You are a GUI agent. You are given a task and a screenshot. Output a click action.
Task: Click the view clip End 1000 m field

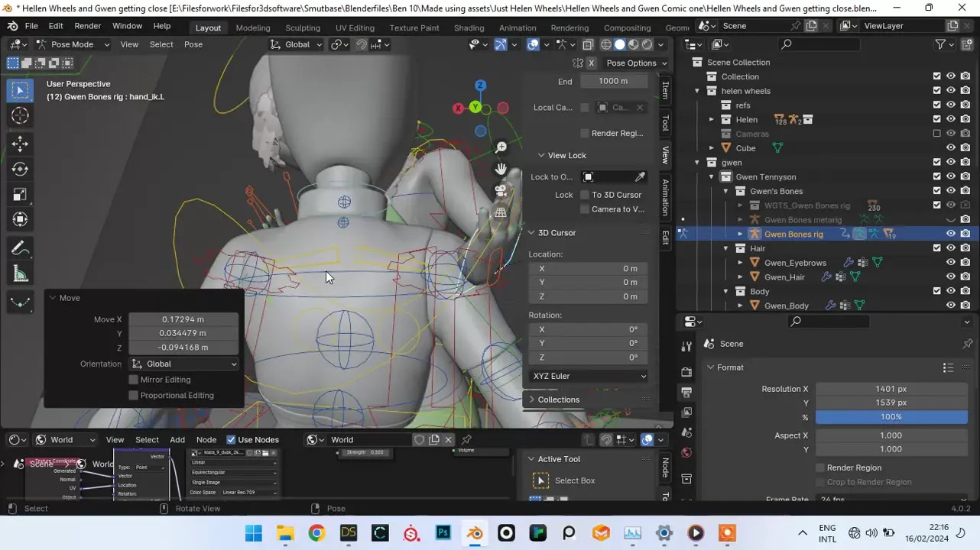(613, 81)
